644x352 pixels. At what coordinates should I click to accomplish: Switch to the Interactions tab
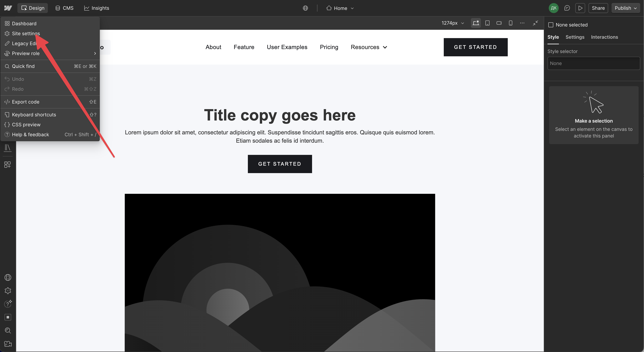tap(604, 37)
